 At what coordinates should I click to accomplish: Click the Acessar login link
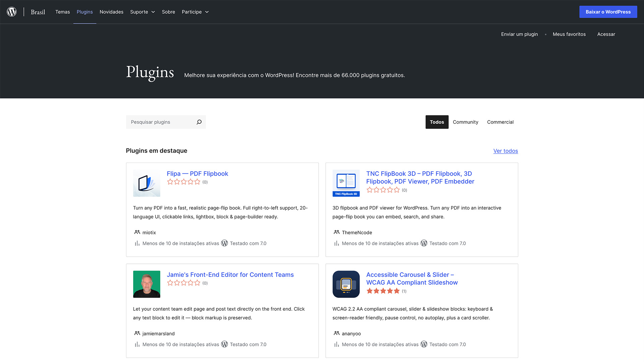click(x=606, y=34)
